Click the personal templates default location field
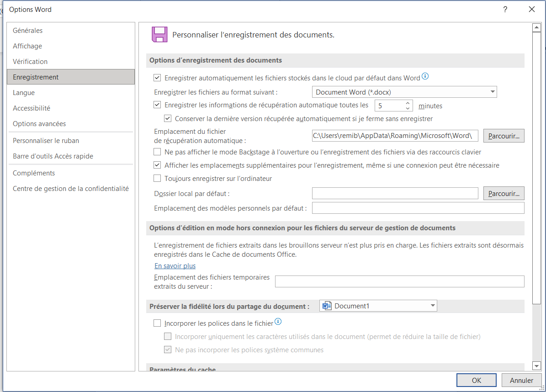Viewport: 546px width, 392px height. tap(418, 208)
